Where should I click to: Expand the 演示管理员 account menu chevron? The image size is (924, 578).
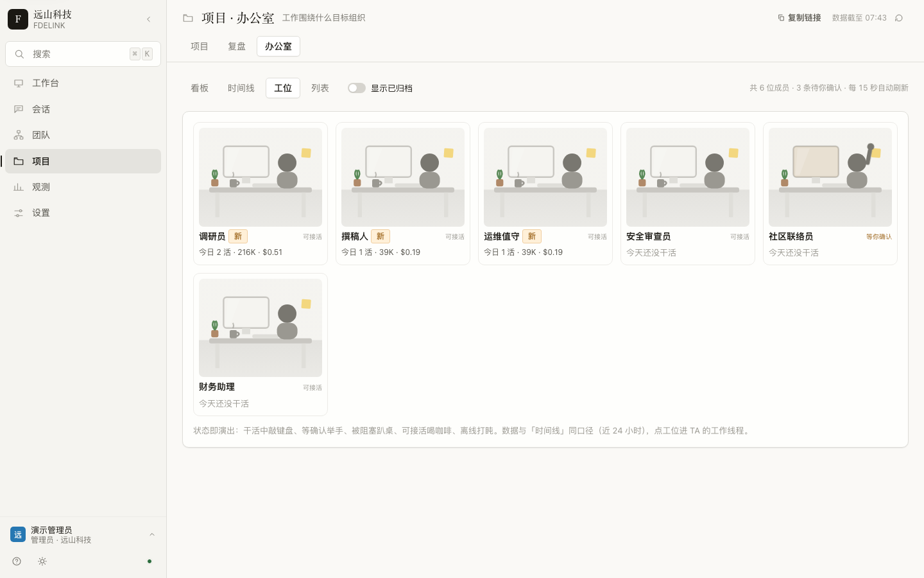tap(152, 534)
